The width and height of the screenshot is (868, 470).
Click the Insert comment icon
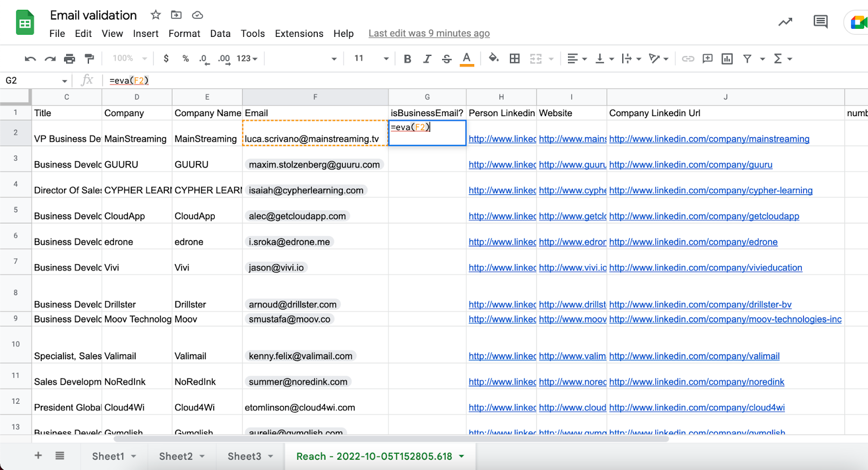[x=707, y=59]
